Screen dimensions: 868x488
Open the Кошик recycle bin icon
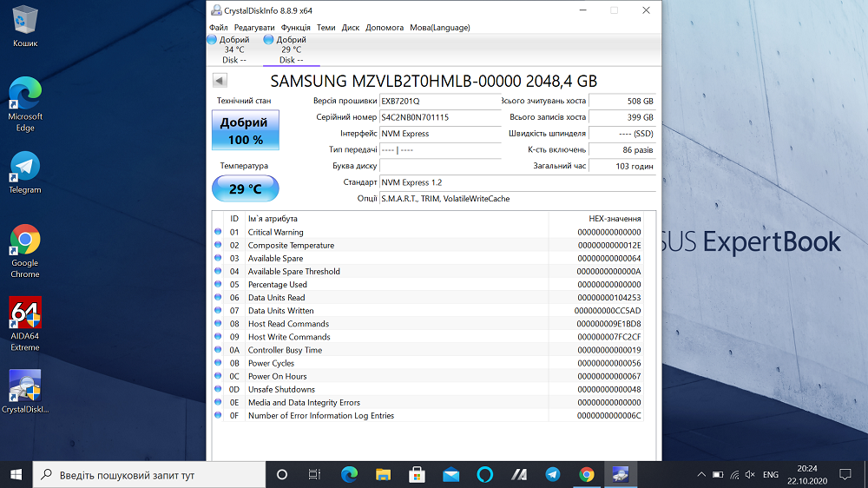click(25, 27)
